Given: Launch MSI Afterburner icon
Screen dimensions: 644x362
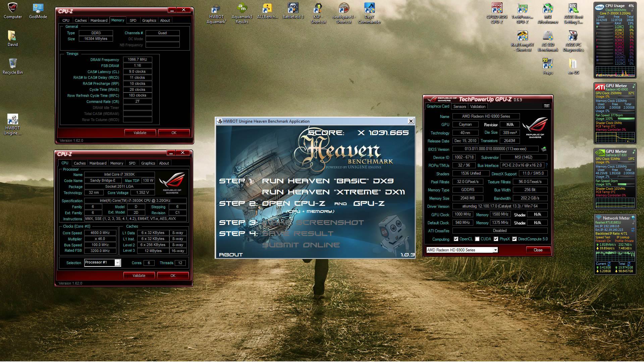Looking at the screenshot, I should click(x=548, y=13).
